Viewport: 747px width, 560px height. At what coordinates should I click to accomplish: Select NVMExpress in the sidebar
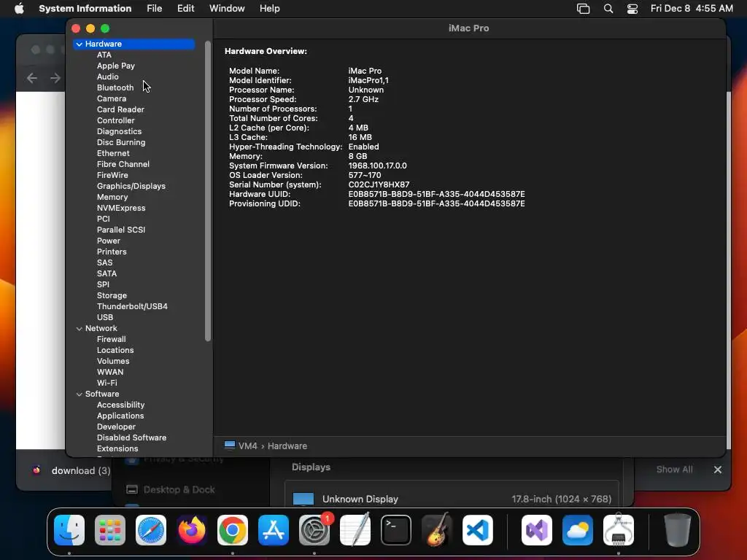click(x=121, y=208)
